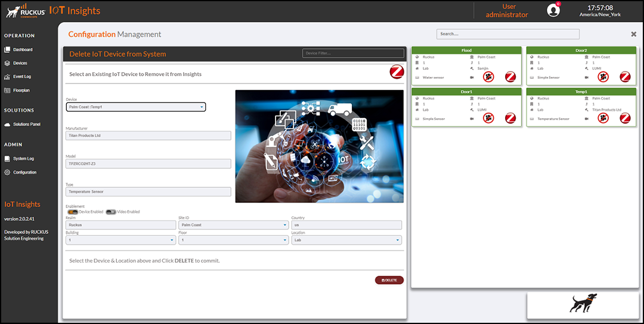
Task: Go to Event Log in the Operation menu
Action: click(22, 77)
